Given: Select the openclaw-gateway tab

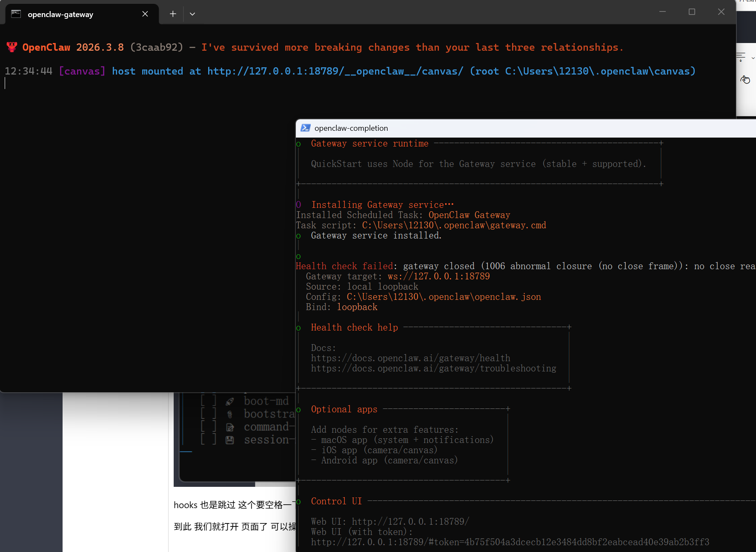Looking at the screenshot, I should (x=60, y=14).
